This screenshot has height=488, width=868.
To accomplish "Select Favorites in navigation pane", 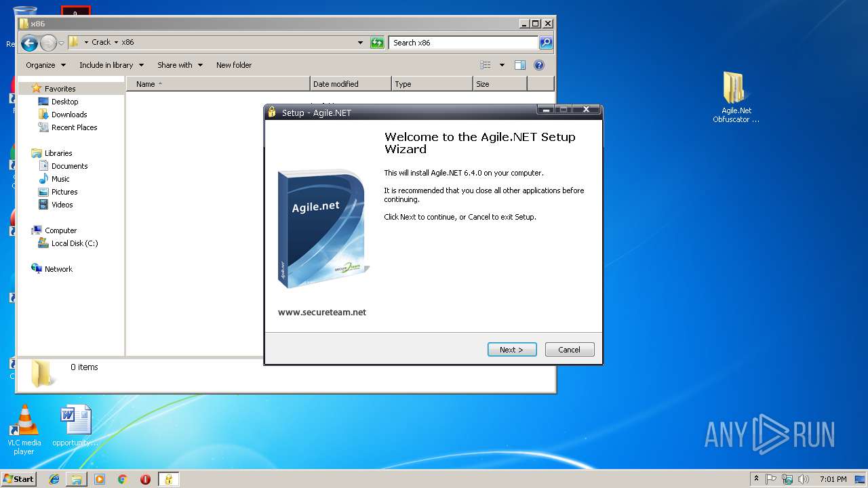I will (60, 89).
